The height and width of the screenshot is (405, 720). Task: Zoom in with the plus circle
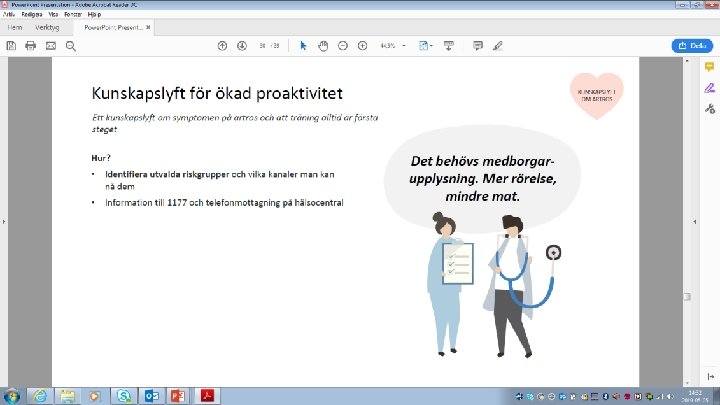coord(363,45)
